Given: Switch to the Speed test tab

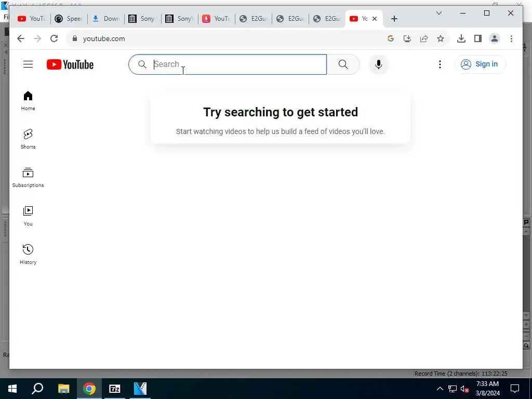Looking at the screenshot, I should point(69,19).
